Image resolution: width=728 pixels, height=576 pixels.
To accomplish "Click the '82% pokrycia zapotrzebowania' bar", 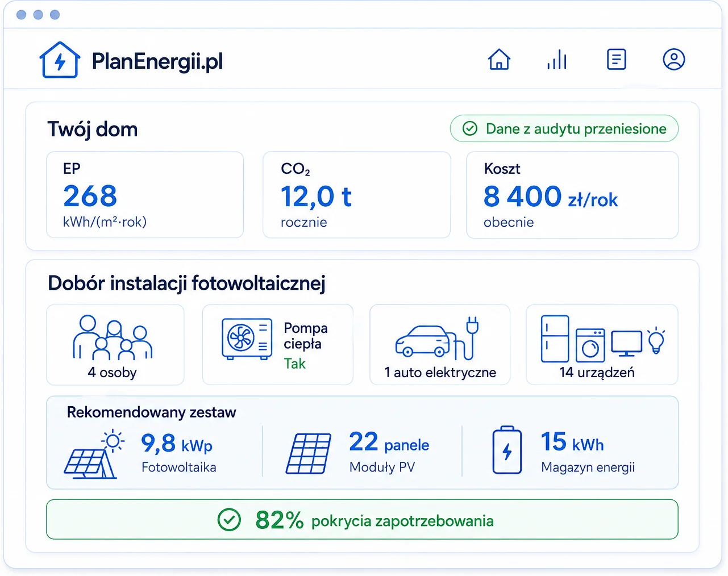I will click(x=362, y=519).
